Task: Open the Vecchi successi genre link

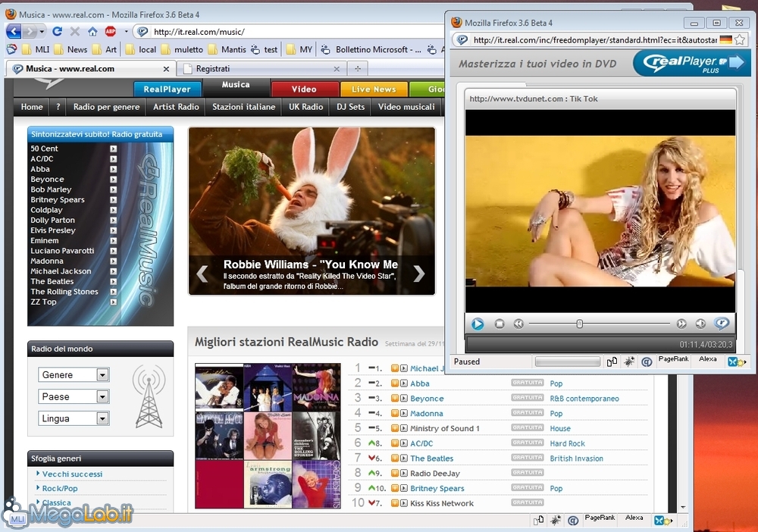Action: point(72,474)
